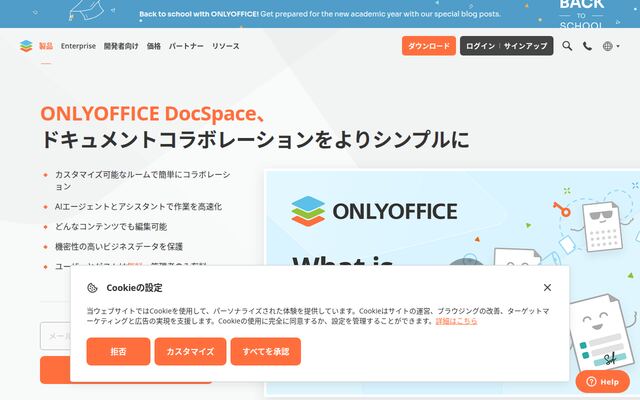Open the 価格 menu
This screenshot has height=400, width=640.
[154, 46]
